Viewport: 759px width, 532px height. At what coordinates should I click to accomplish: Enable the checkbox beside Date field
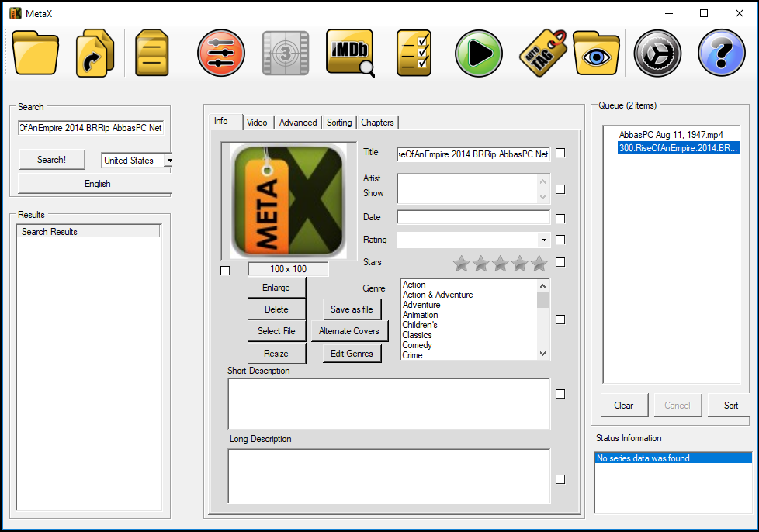(560, 219)
